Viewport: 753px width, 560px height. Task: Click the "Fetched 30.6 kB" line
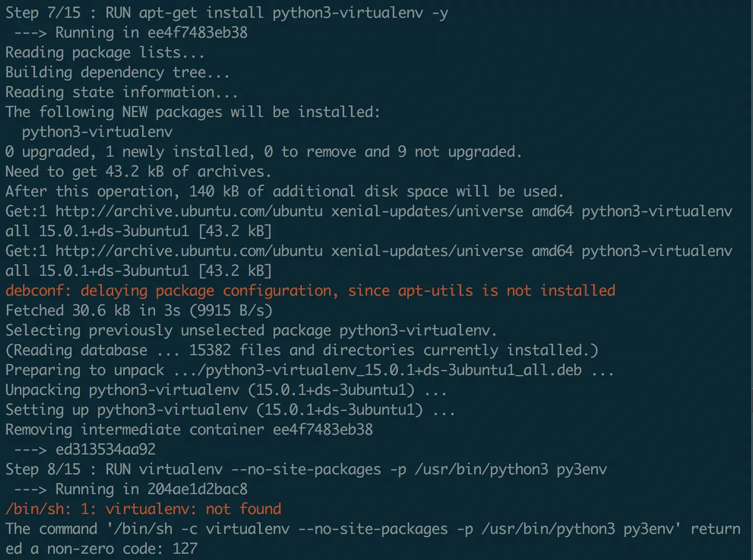139,311
